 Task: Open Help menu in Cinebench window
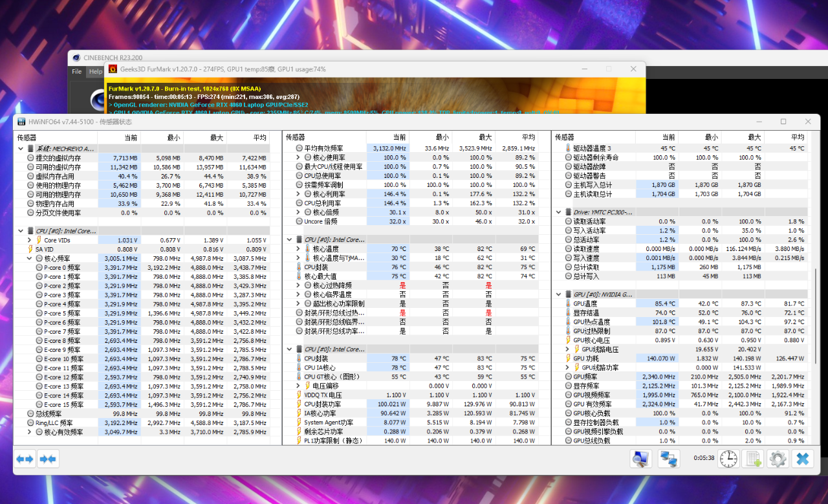[95, 72]
